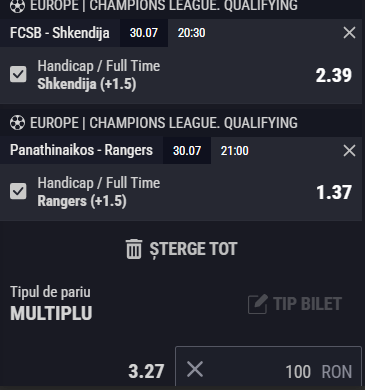Viewport: 365px width, 390px height.
Task: Open the FCSB - Shkendija match title
Action: [60, 33]
